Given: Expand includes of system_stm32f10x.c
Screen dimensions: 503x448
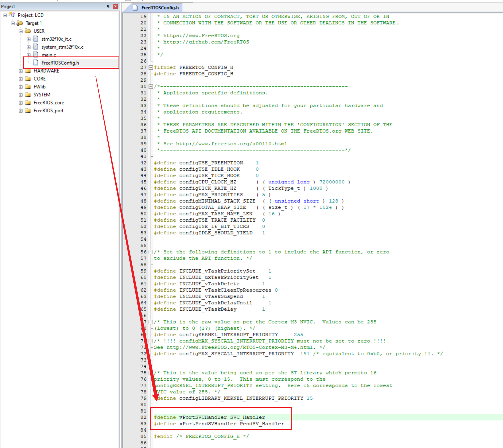Looking at the screenshot, I should pyautogui.click(x=29, y=47).
